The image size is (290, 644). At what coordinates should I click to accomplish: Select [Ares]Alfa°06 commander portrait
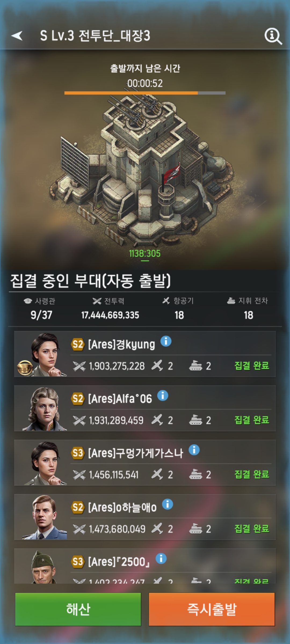point(44,409)
